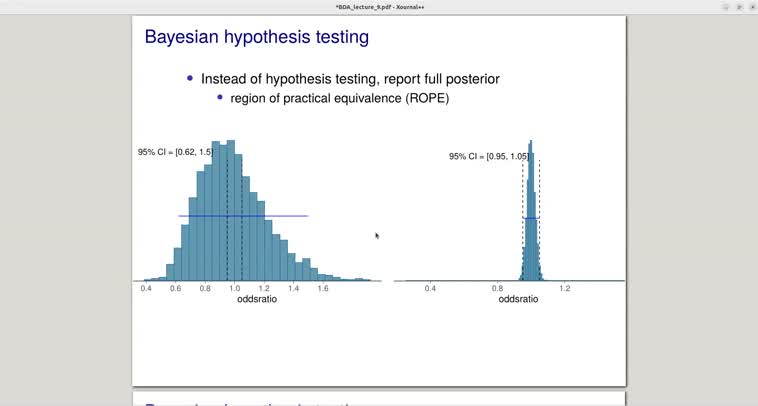Viewport: 758px width, 406px height.
Task: Click the '1.2' tick on right chart axis
Action: point(565,289)
